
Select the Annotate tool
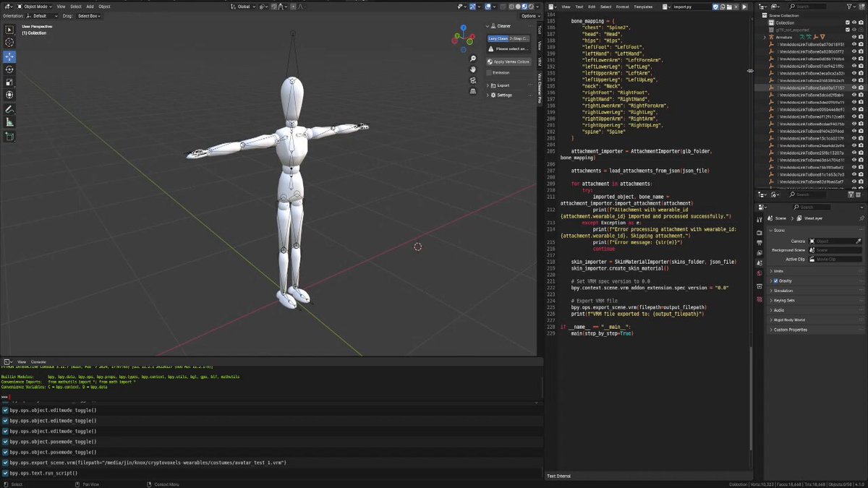pyautogui.click(x=9, y=109)
